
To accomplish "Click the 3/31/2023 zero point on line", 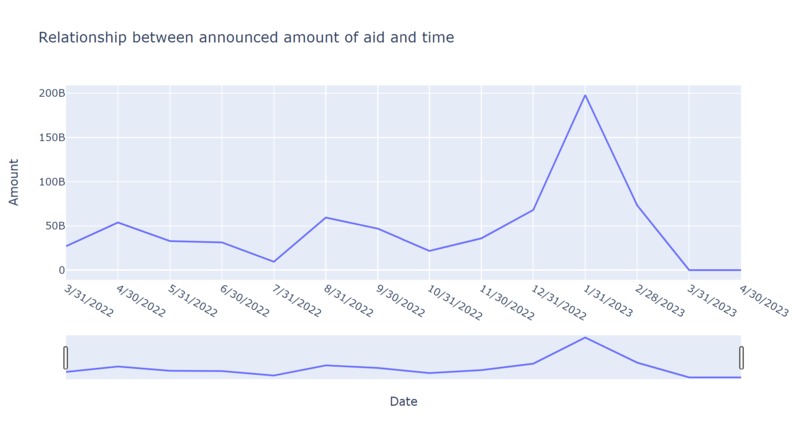I will (689, 270).
